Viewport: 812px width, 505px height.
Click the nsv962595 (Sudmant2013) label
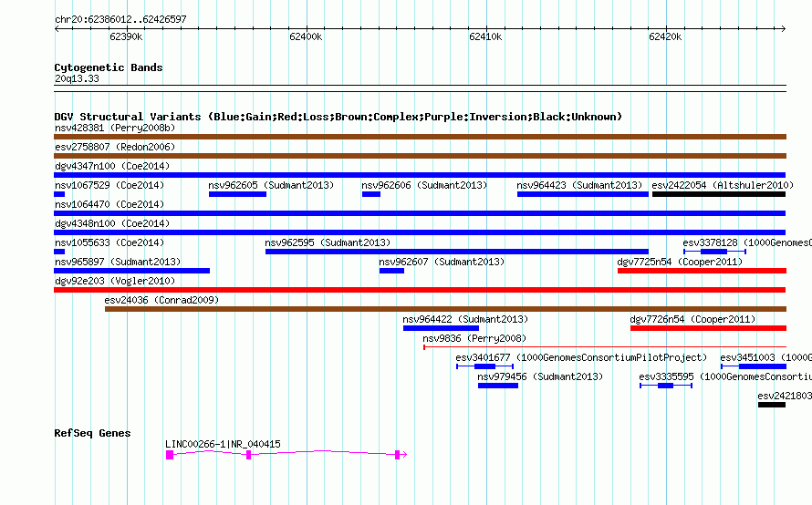point(328,242)
